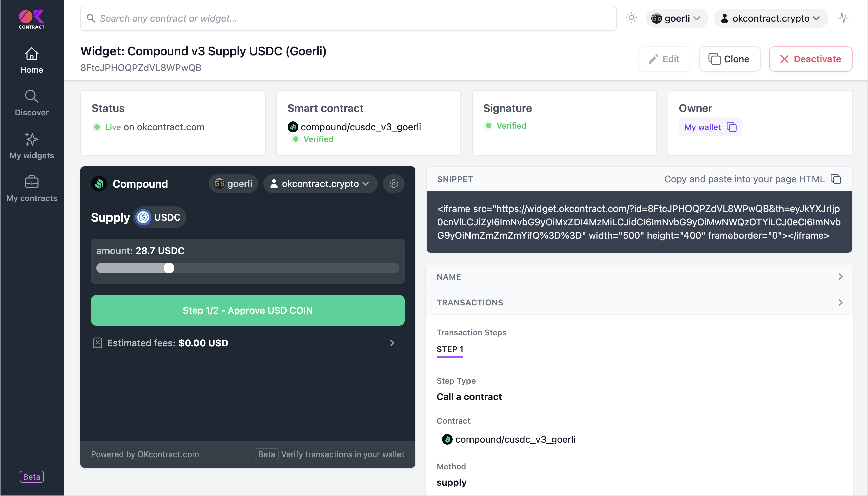Viewport: 868px width, 496px height.
Task: Open Discover from the sidebar
Action: tap(32, 103)
